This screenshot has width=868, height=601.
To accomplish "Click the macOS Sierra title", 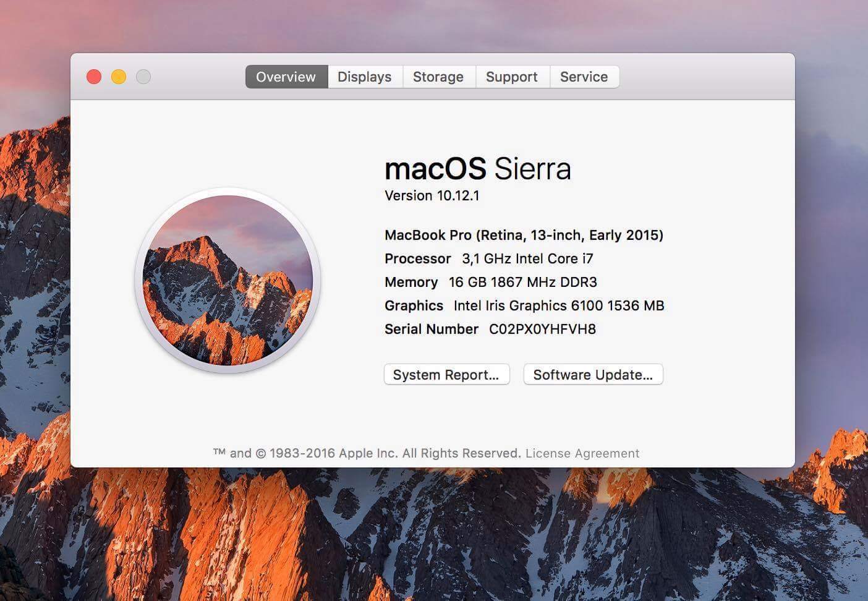I will (478, 168).
